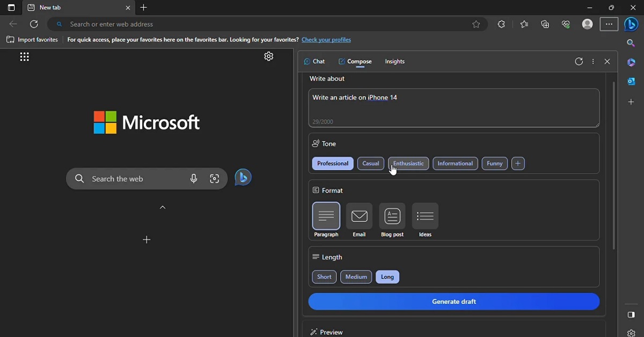Click the Bing Discover sidebar button
This screenshot has height=337, width=644.
(632, 24)
